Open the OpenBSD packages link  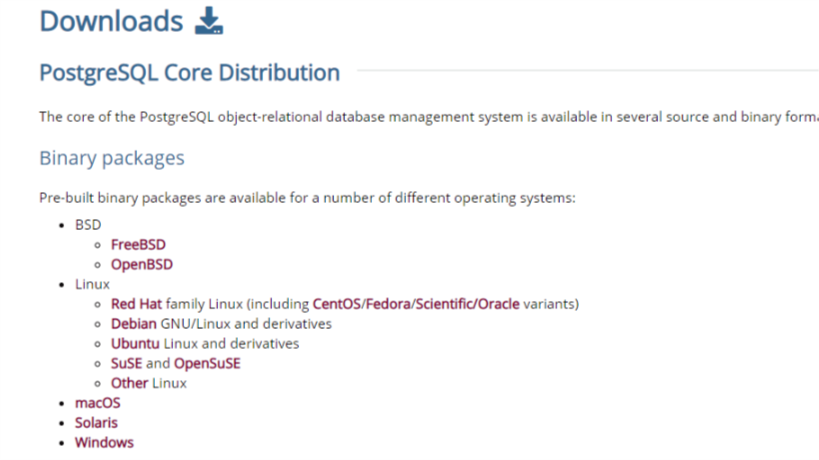142,264
